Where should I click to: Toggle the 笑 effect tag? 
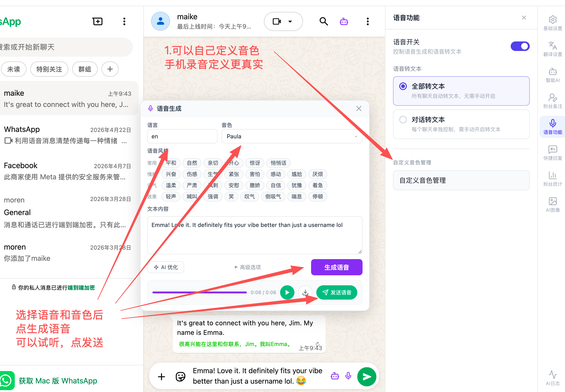point(231,196)
